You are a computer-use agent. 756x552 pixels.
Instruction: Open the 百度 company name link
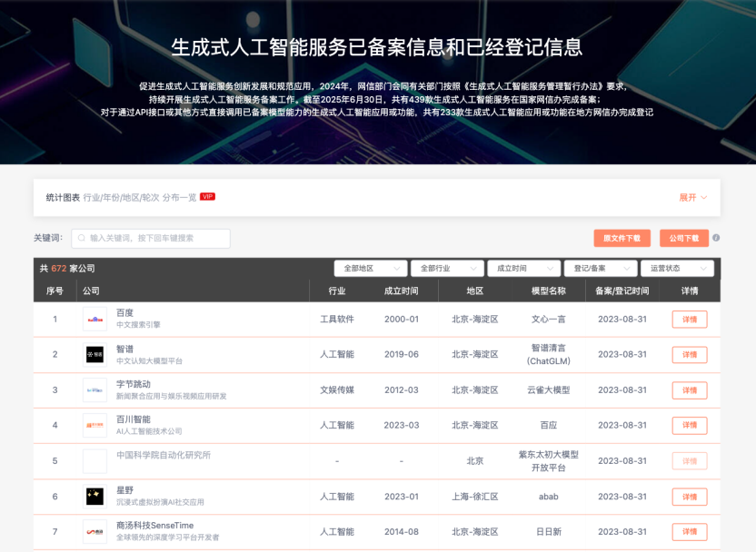pyautogui.click(x=124, y=313)
